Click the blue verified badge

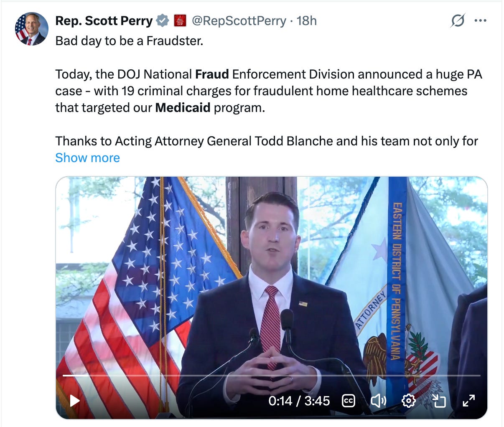pos(162,20)
